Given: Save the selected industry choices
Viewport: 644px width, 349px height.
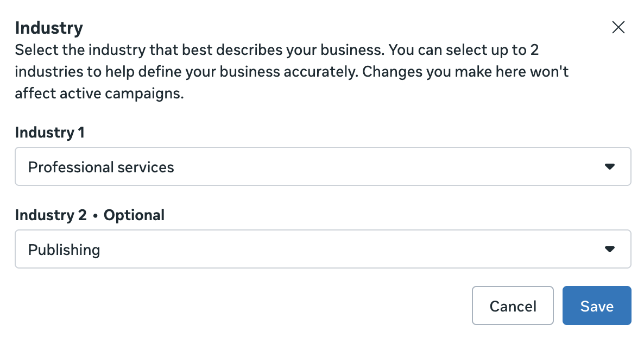Looking at the screenshot, I should click(x=596, y=306).
